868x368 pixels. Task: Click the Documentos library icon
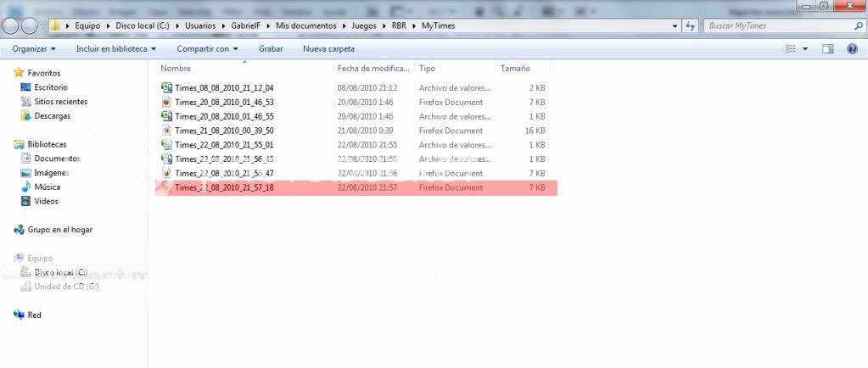[25, 159]
